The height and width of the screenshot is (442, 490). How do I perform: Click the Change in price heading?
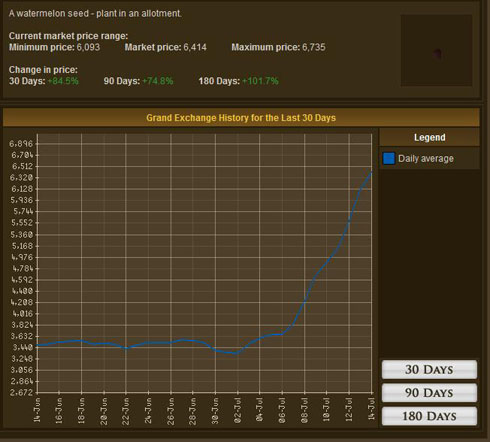click(x=43, y=70)
